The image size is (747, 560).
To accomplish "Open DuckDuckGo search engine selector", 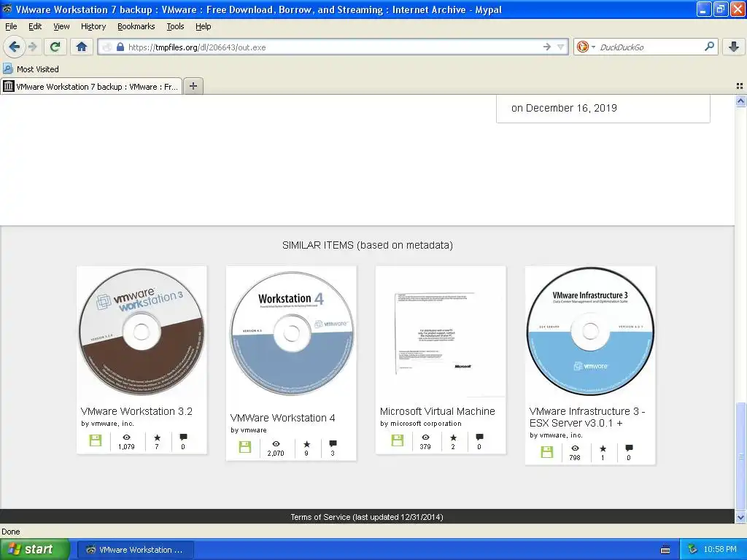I will (x=586, y=47).
